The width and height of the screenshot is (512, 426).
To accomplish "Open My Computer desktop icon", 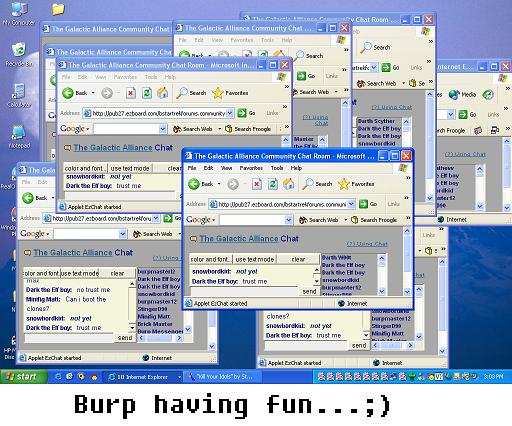I will (19, 14).
